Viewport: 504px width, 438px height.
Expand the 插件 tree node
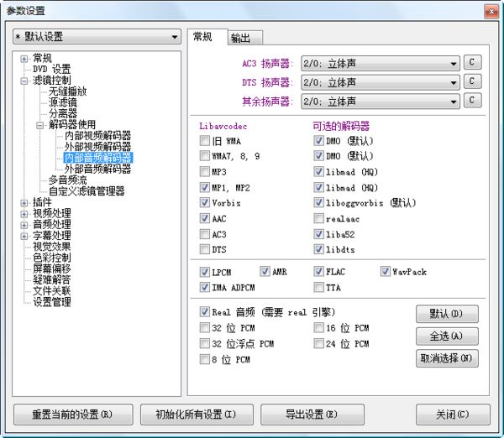(24, 203)
